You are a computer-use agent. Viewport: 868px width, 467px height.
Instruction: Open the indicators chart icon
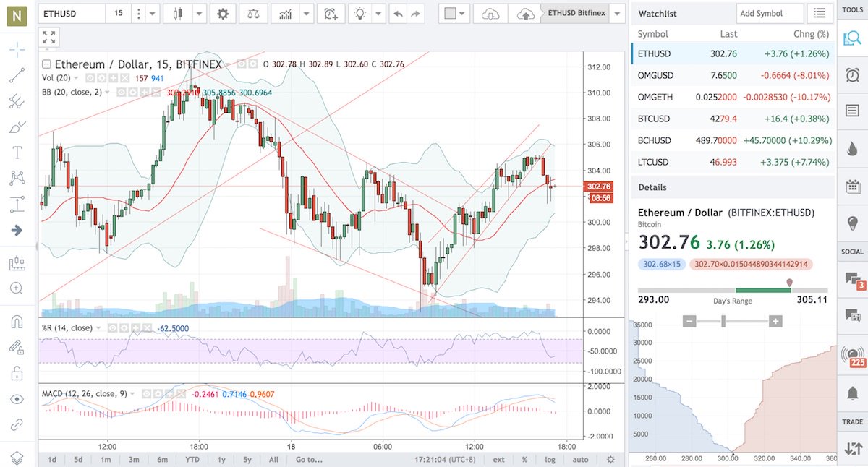286,14
